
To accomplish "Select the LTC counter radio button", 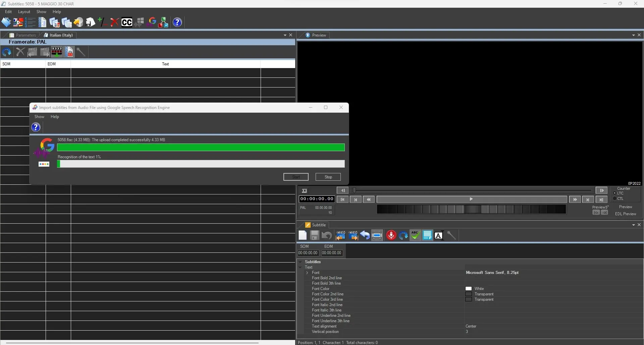I will click(x=615, y=193).
